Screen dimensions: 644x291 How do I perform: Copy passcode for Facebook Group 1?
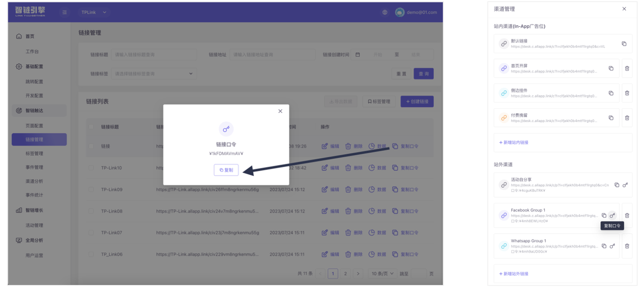pyautogui.click(x=612, y=215)
